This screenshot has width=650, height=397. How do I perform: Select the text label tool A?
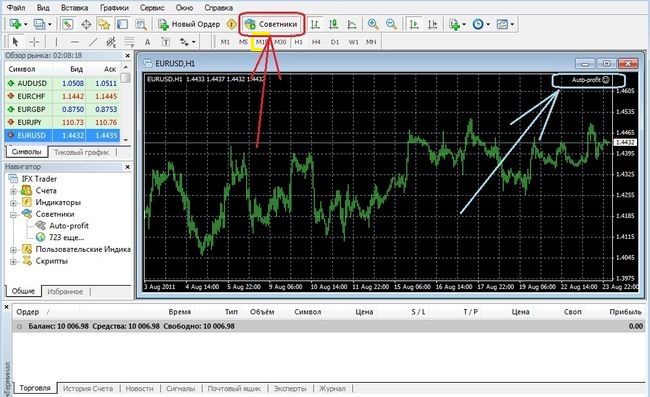(x=147, y=42)
